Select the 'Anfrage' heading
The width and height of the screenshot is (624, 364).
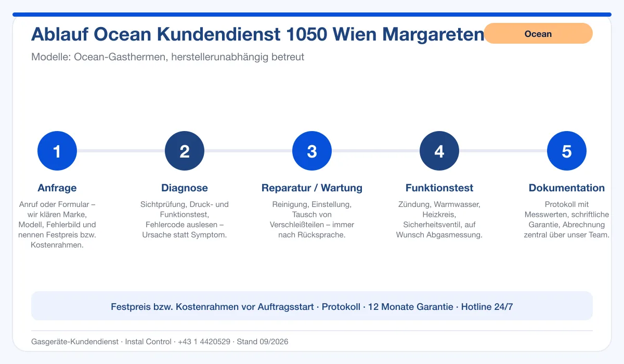(x=57, y=188)
